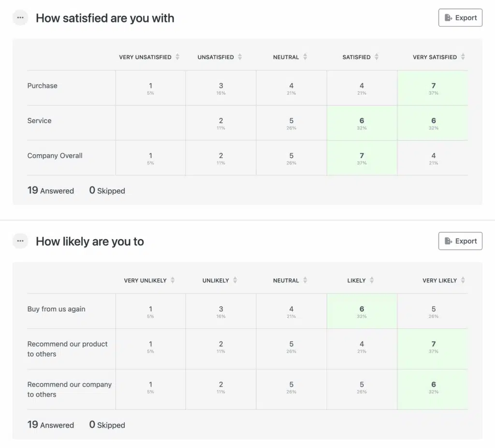This screenshot has width=495, height=448.
Task: Open options menu for 'How likely are you to'
Action: click(20, 241)
